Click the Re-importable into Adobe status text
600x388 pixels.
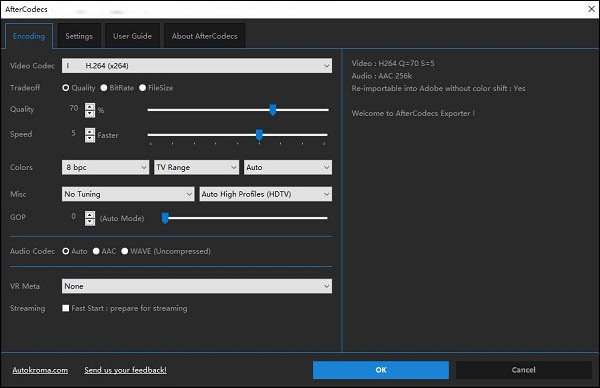pos(439,88)
